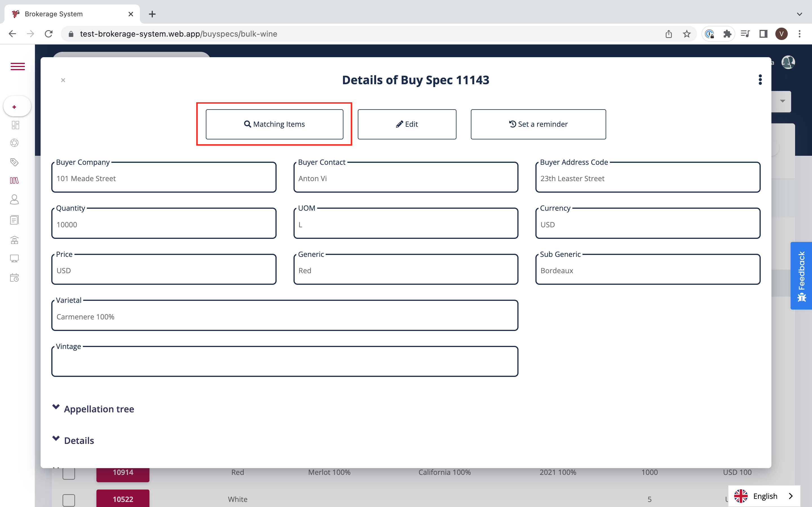Open the calendar clock icon in sidebar
Image resolution: width=812 pixels, height=507 pixels.
pyautogui.click(x=14, y=277)
